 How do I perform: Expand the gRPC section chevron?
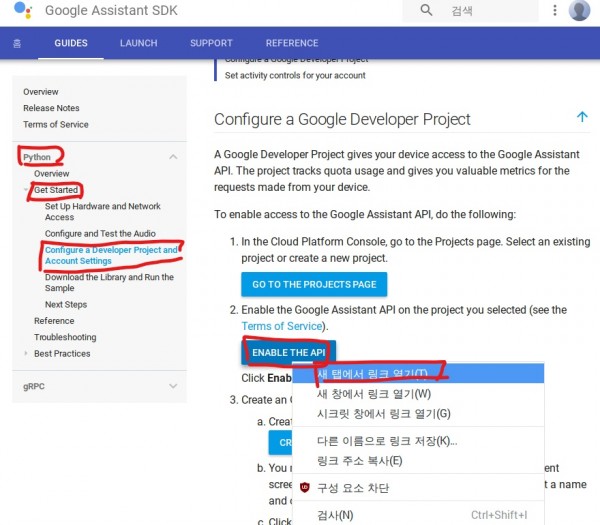pyautogui.click(x=173, y=386)
